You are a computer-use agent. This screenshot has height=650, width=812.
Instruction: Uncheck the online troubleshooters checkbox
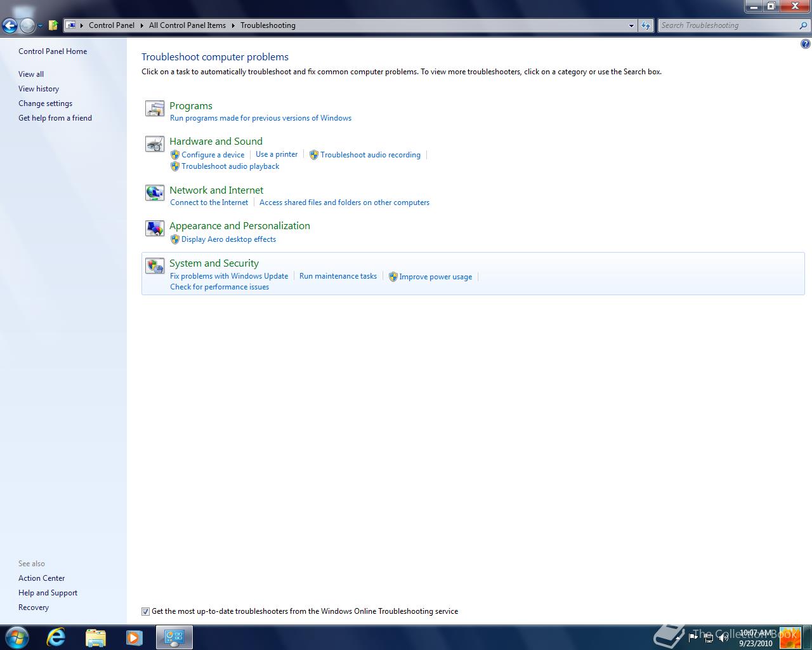pos(145,611)
